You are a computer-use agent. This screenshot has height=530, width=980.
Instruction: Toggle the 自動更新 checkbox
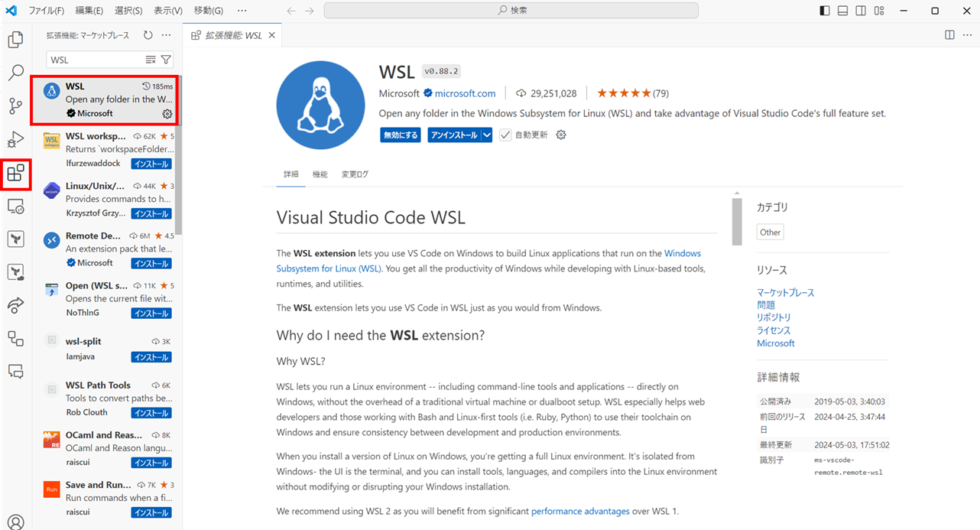505,135
